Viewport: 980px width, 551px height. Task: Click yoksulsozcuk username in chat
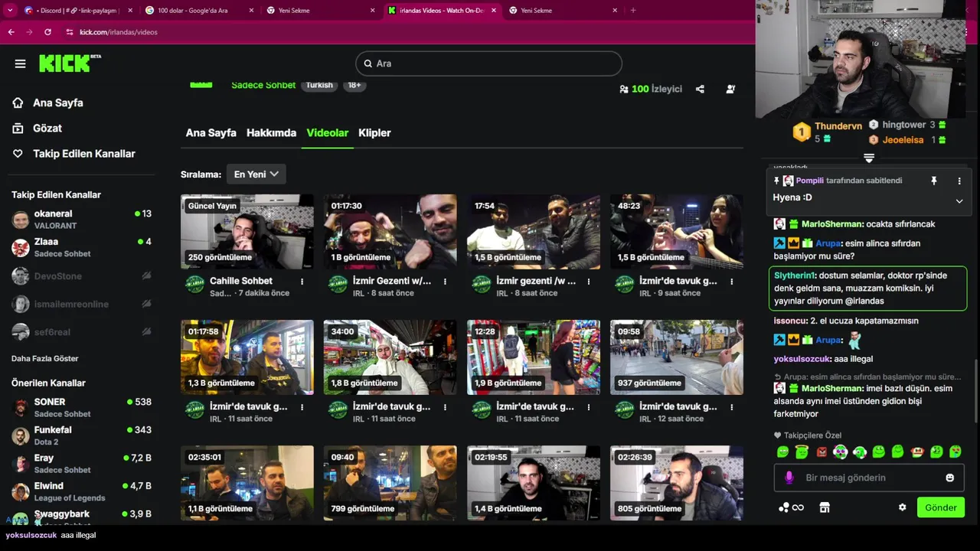[x=802, y=359]
